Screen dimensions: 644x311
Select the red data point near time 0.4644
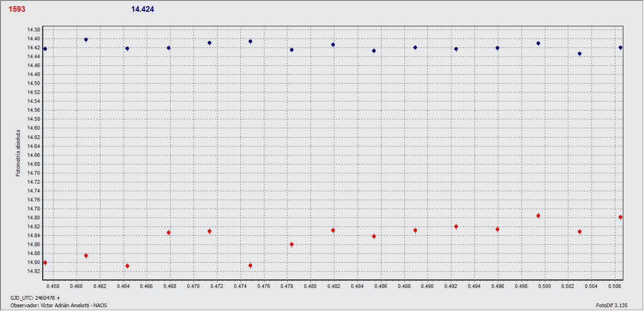coord(127,266)
